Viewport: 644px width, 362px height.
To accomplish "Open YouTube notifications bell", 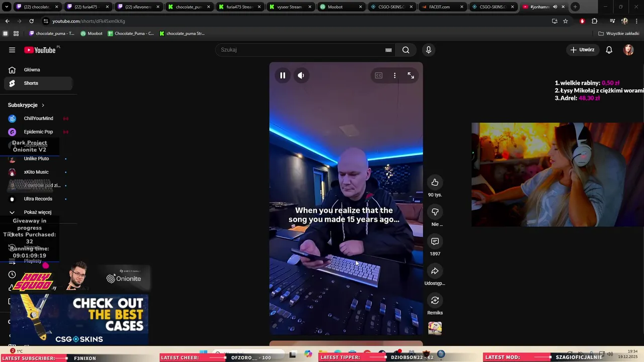I will [x=609, y=50].
